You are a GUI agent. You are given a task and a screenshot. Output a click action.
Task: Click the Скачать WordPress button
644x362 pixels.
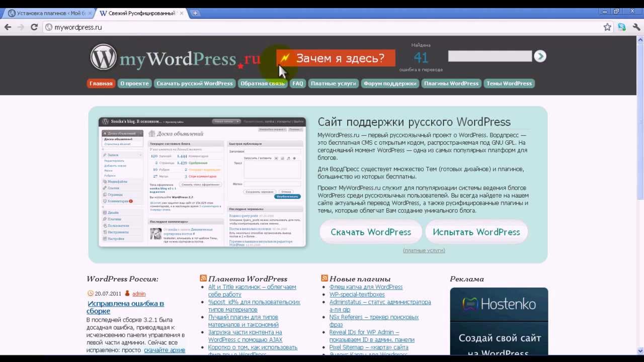coord(371,232)
